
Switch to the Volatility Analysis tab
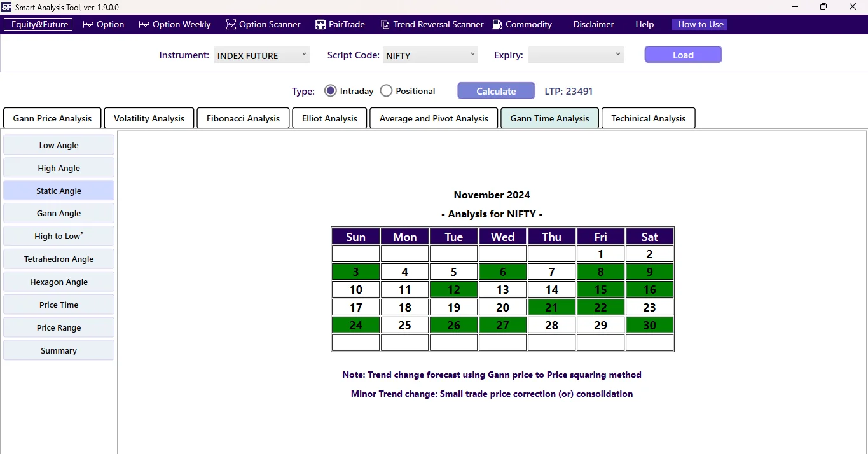click(x=148, y=118)
